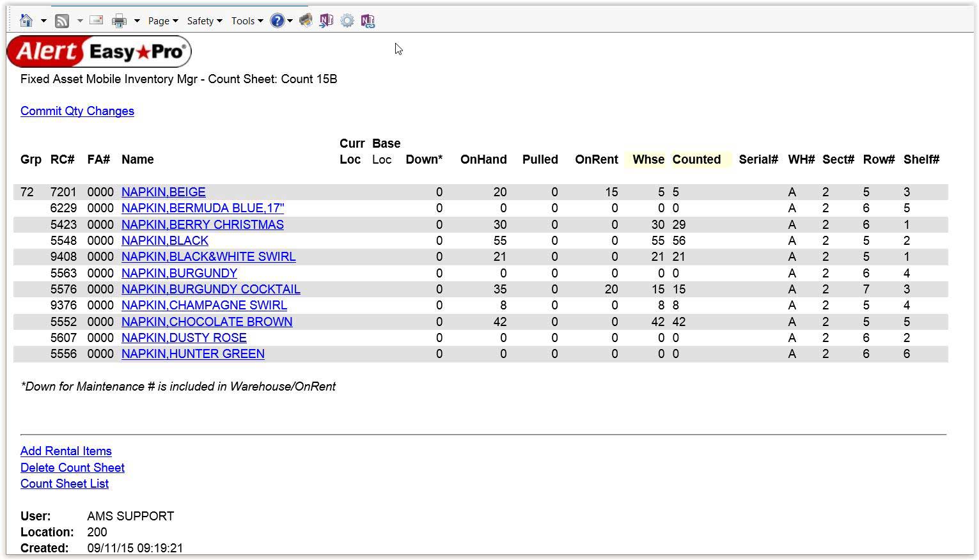Open the Page menu

pyautogui.click(x=163, y=21)
